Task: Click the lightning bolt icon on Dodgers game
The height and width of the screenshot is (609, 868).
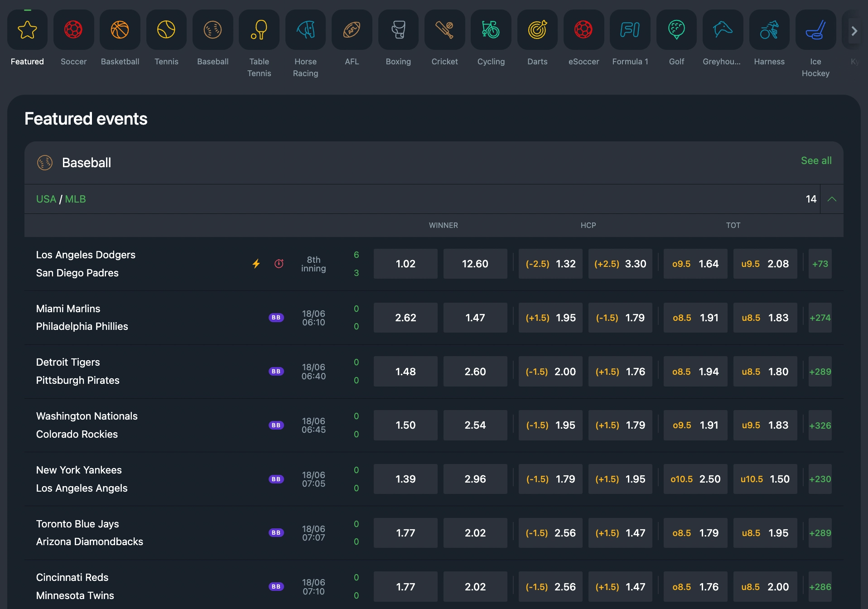Action: (256, 264)
